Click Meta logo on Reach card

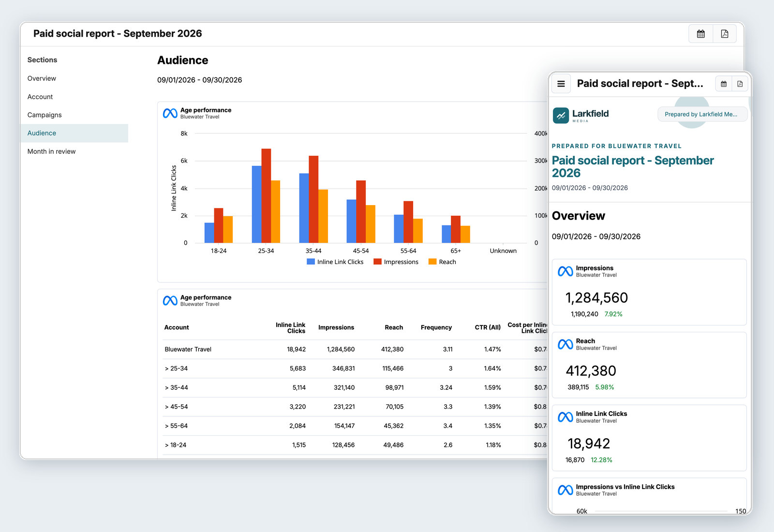click(566, 344)
